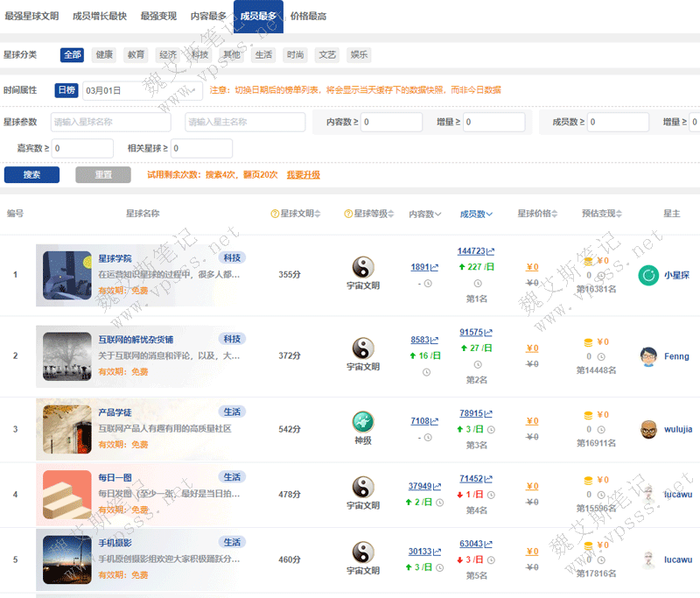
Task: Switch to the 最强星球文明 tab
Action: click(x=31, y=16)
